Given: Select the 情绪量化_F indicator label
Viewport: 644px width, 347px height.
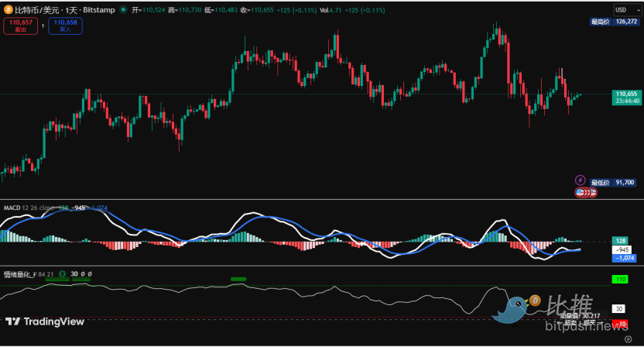Looking at the screenshot, I should click(22, 274).
